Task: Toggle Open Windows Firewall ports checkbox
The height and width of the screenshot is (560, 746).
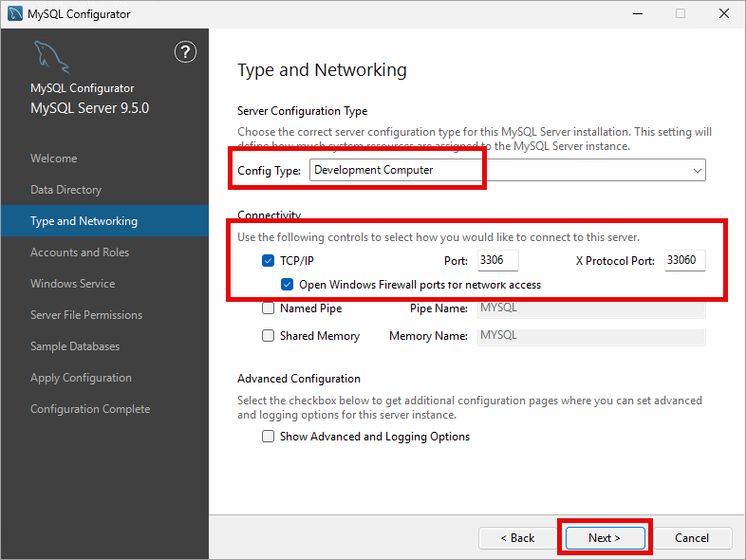Action: coord(288,284)
